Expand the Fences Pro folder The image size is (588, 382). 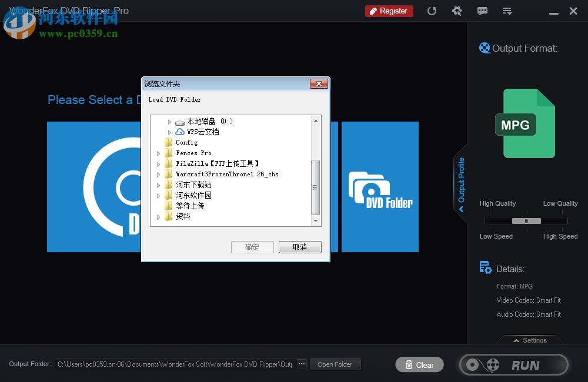[x=159, y=153]
